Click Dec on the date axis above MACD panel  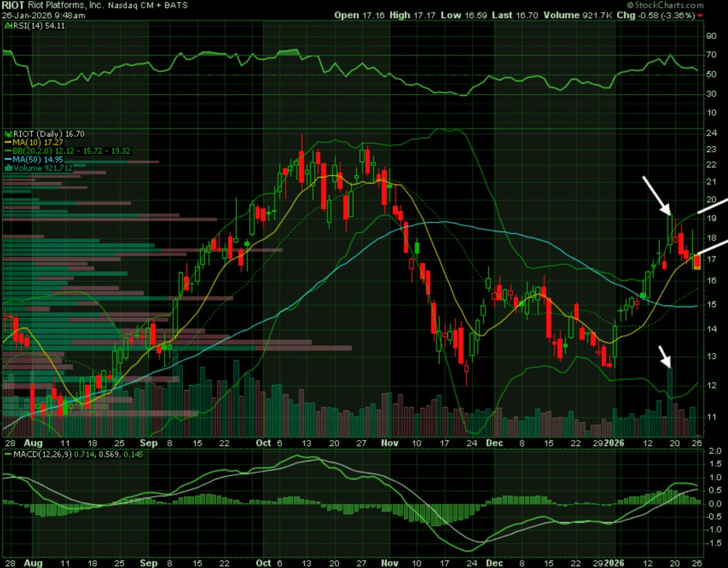[x=495, y=443]
